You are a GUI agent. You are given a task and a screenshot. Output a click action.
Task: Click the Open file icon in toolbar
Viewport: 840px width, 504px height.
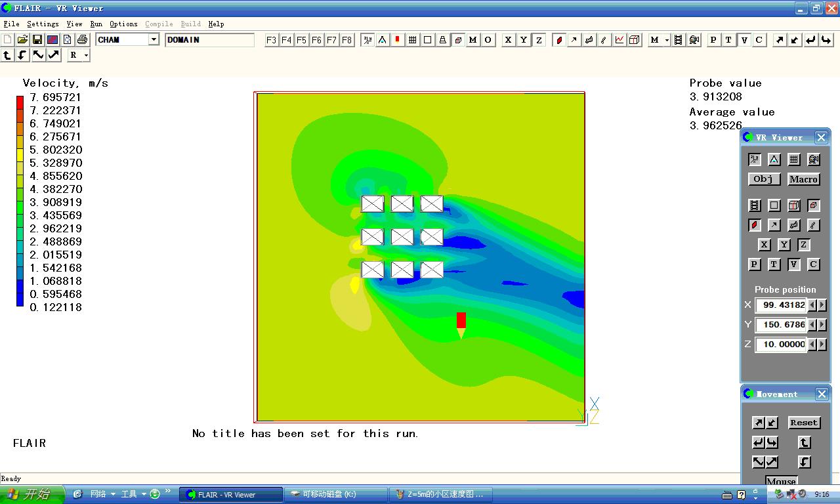click(22, 40)
